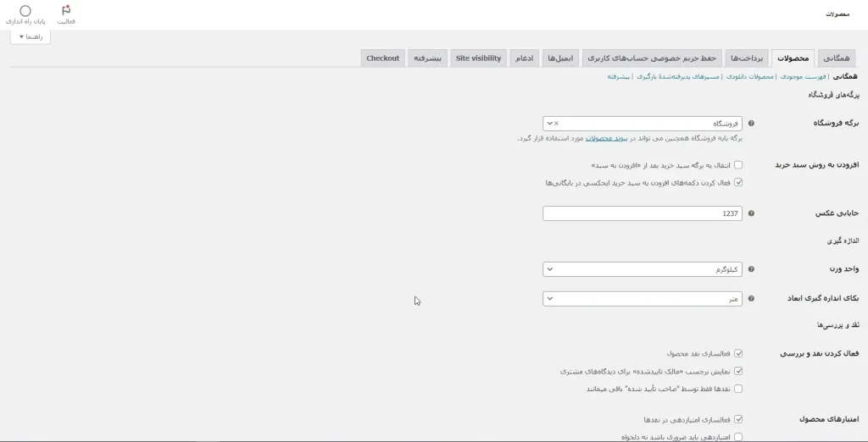
Task: Go to فهرست موجودی sub-section link
Action: point(803,77)
